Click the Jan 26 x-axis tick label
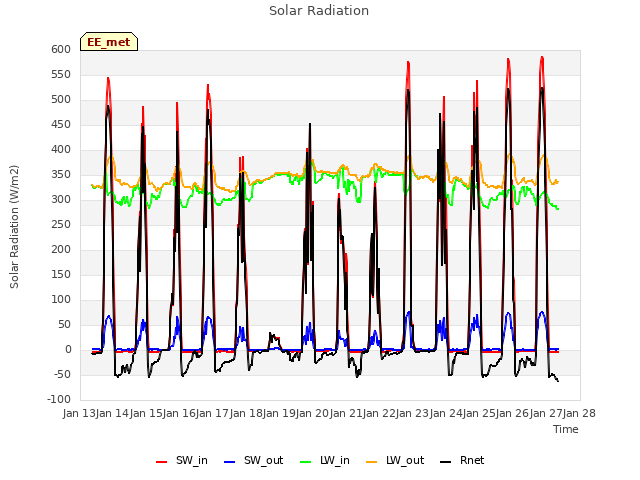The width and height of the screenshot is (640, 480). [513, 413]
